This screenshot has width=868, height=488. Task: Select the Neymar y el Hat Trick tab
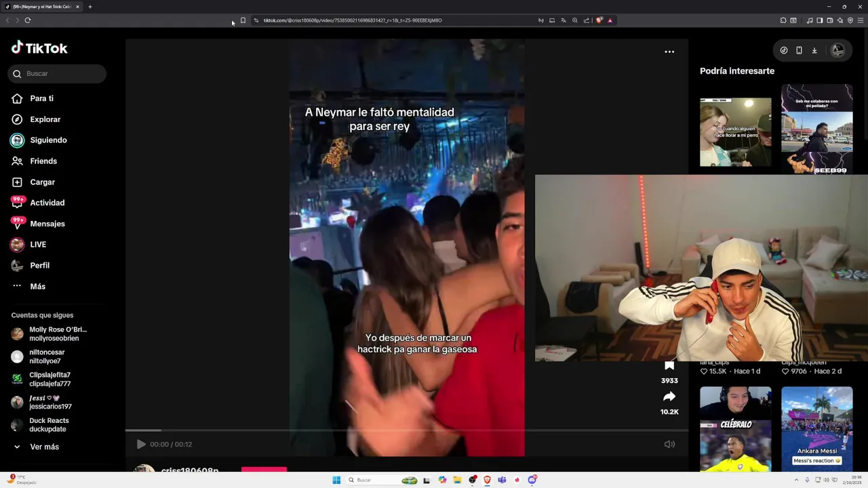(x=42, y=7)
